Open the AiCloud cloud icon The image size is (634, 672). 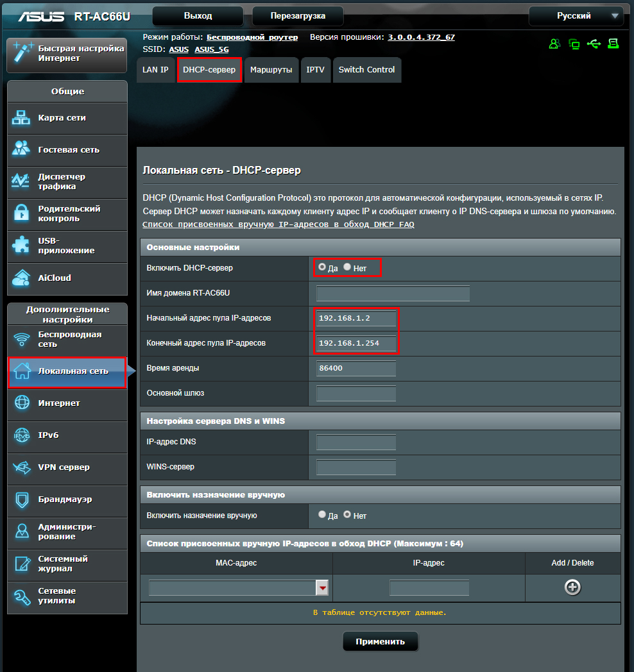(21, 278)
